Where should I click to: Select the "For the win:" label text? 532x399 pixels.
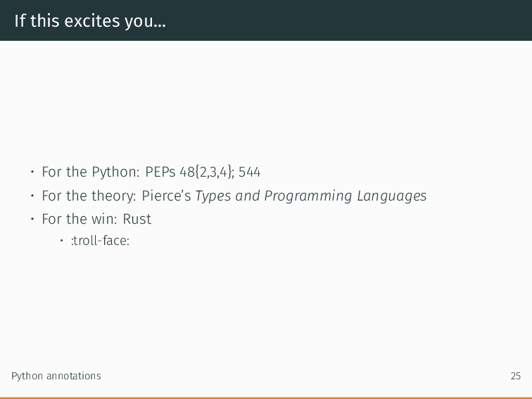click(80, 219)
